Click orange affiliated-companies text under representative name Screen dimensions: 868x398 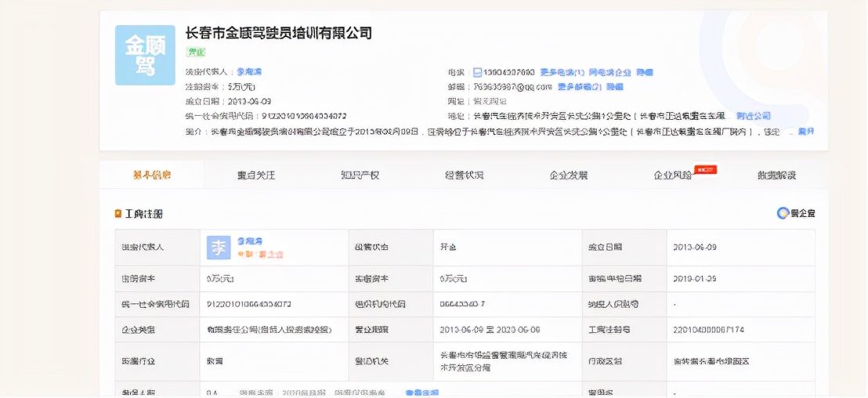[260, 254]
